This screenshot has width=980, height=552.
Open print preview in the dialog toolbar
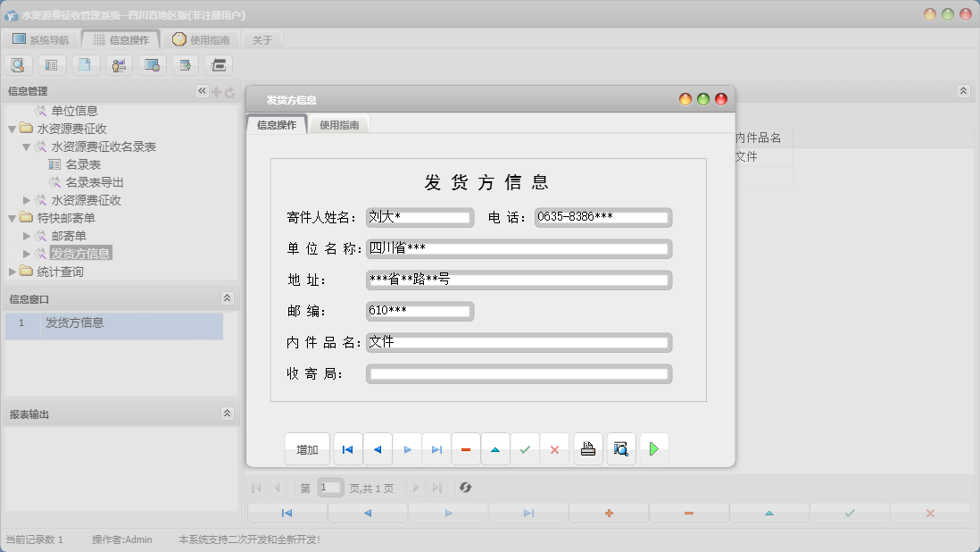(x=621, y=448)
